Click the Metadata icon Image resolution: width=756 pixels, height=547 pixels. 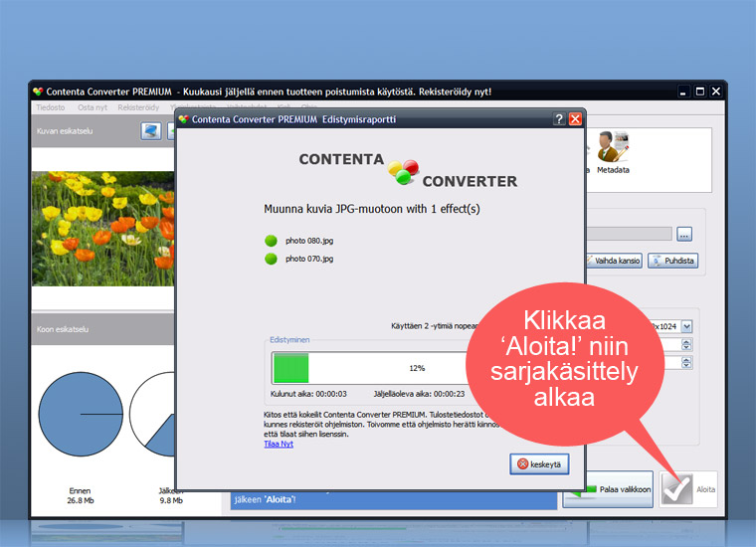[x=613, y=152]
